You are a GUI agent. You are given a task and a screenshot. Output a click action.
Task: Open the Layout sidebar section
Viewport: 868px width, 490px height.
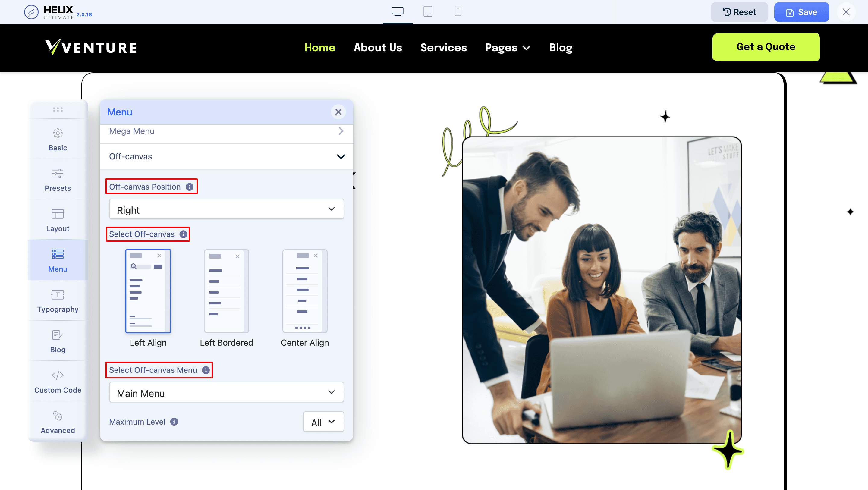(58, 220)
